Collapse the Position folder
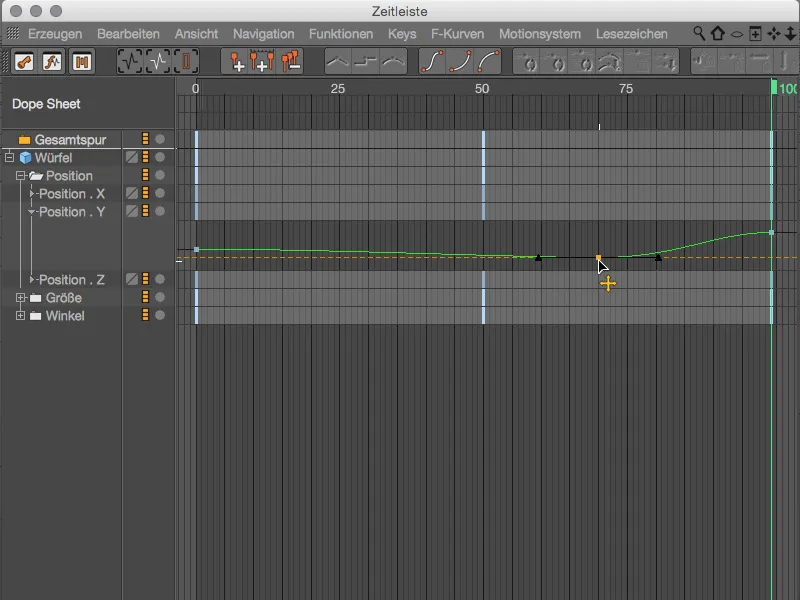The image size is (800, 600). pyautogui.click(x=20, y=176)
